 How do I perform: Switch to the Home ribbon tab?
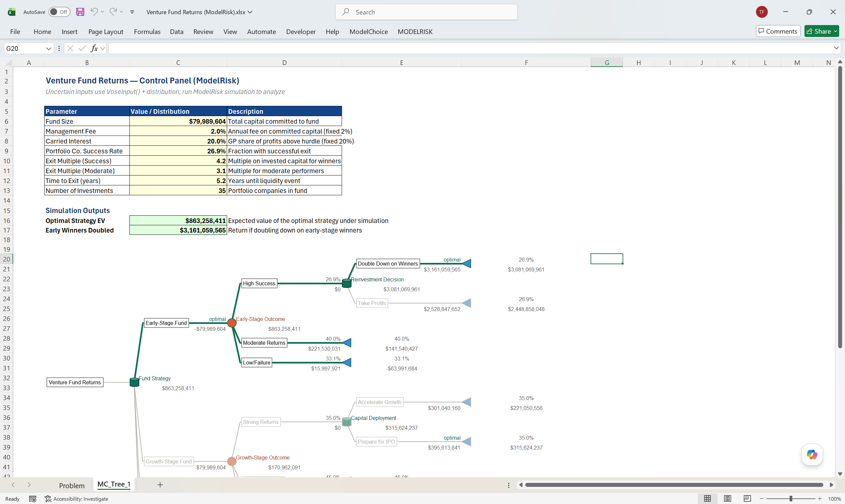(x=43, y=32)
